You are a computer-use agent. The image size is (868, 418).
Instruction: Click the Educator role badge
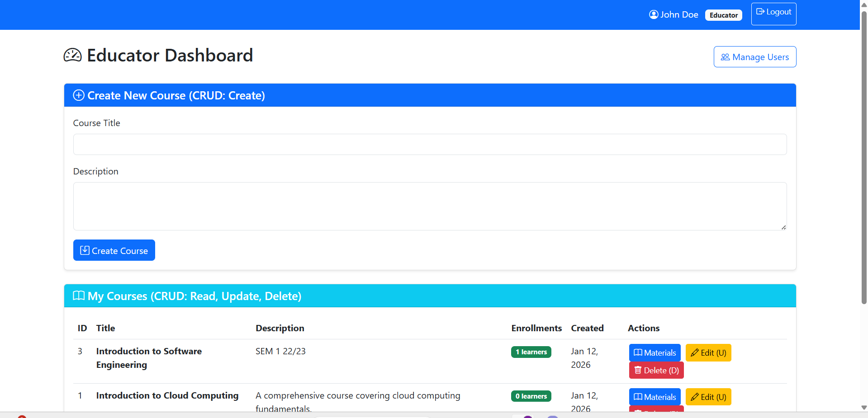tap(723, 15)
